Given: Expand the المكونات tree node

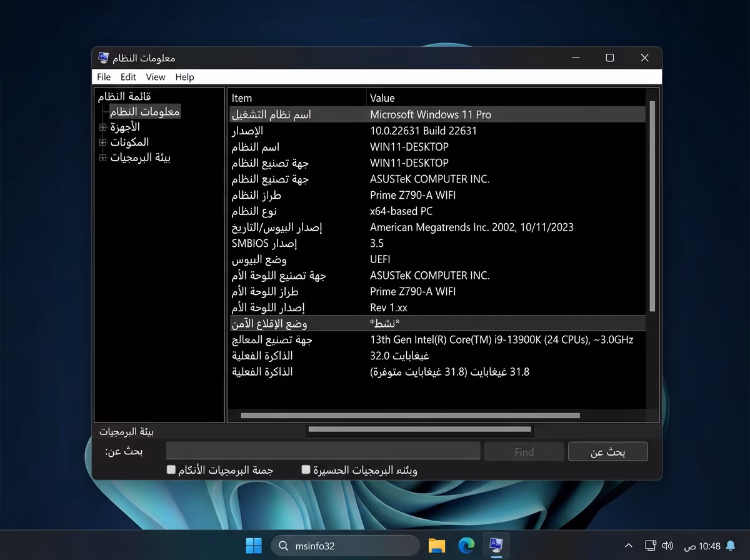Looking at the screenshot, I should tap(103, 142).
